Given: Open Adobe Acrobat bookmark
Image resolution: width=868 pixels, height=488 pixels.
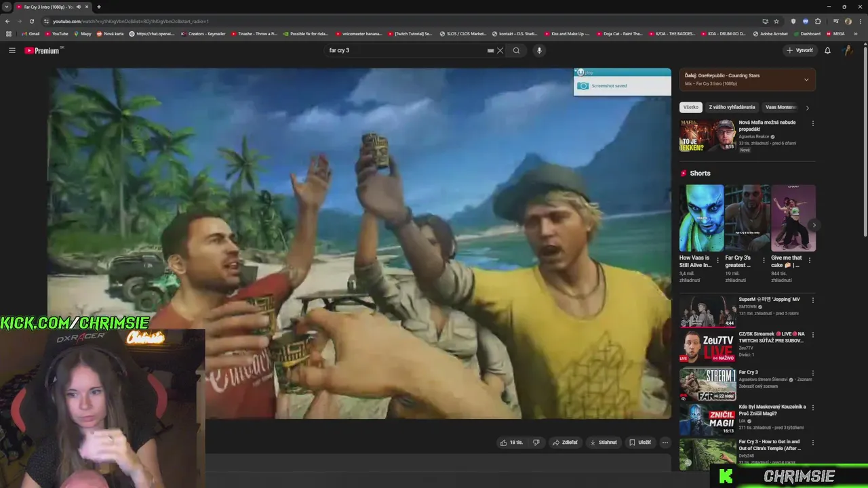Looking at the screenshot, I should (x=770, y=33).
